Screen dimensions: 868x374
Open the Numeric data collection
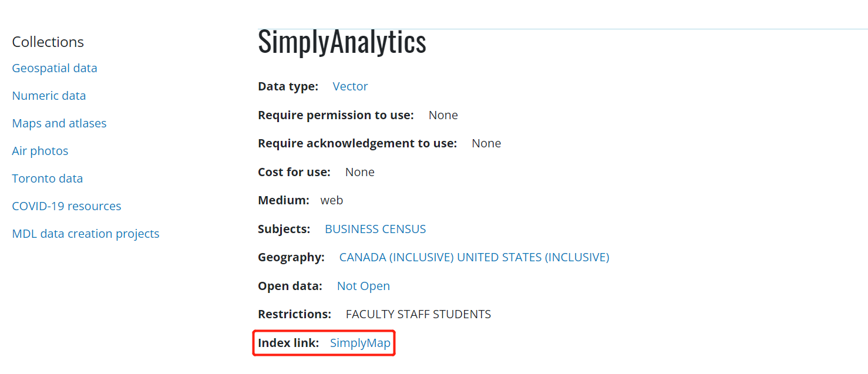(x=49, y=95)
